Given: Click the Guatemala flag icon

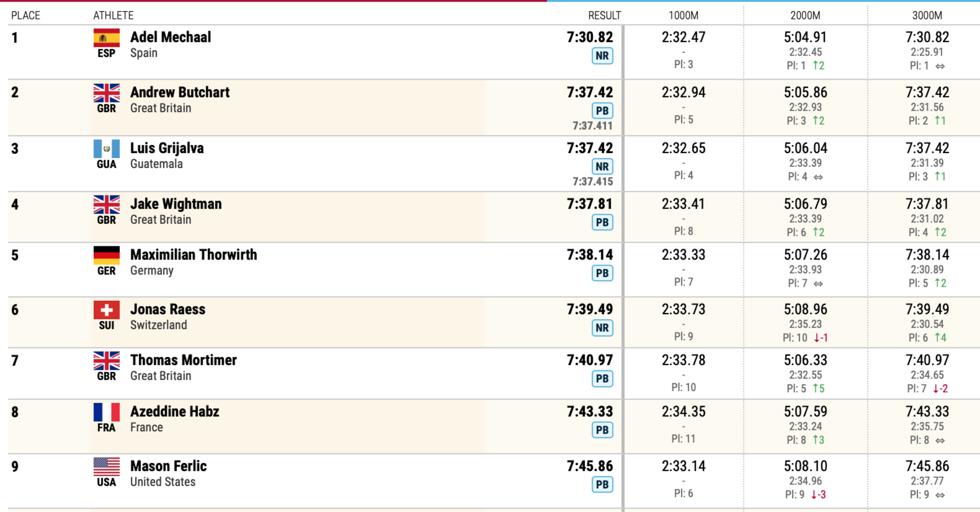Looking at the screenshot, I should tap(107, 149).
